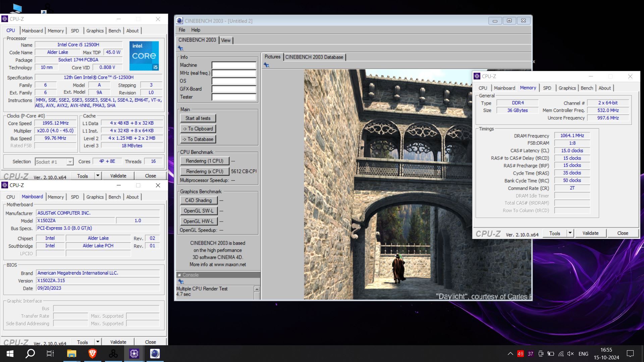Click the purple 37 temperature tray icon
The height and width of the screenshot is (362, 644).
coord(530,354)
